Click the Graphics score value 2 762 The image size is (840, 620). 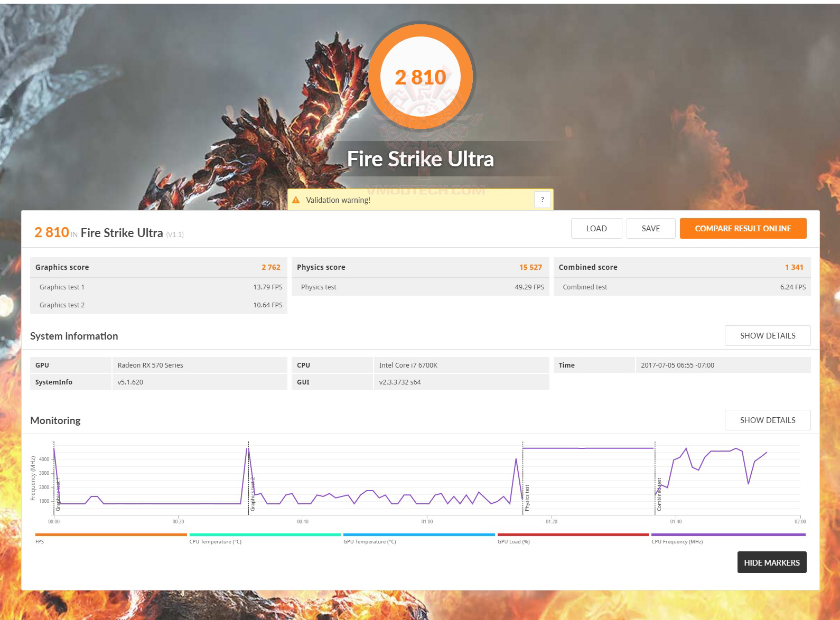click(271, 267)
